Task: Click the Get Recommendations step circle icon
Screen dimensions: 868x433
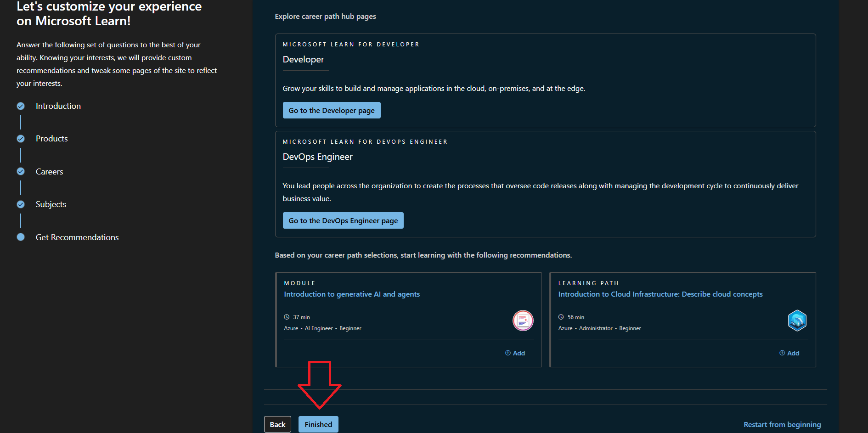Action: click(21, 237)
